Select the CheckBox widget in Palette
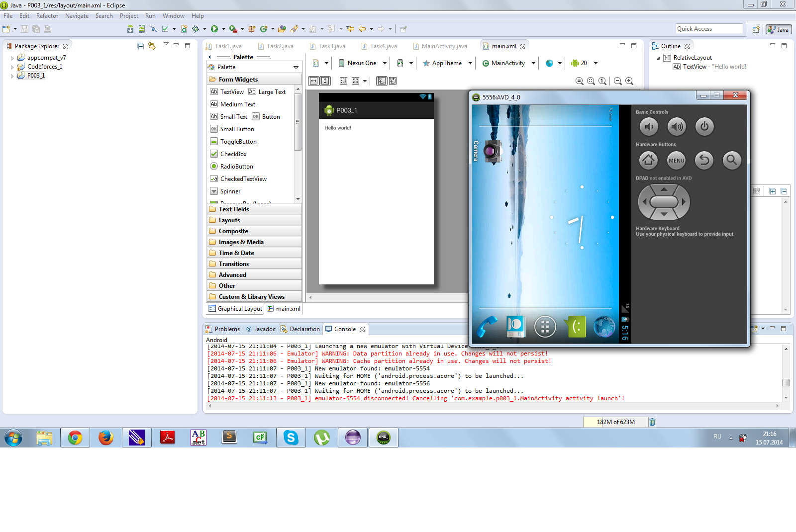Viewport: 796px width, 532px height. point(228,154)
